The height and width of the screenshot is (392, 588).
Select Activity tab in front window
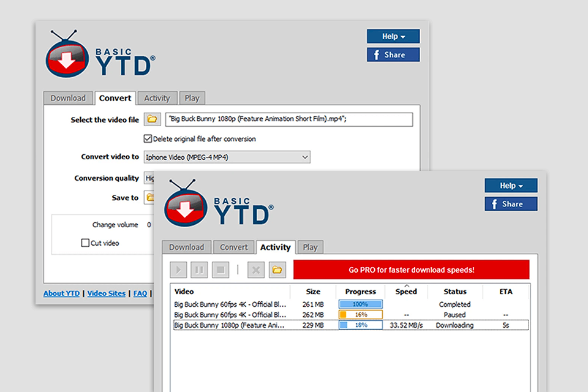(x=276, y=247)
